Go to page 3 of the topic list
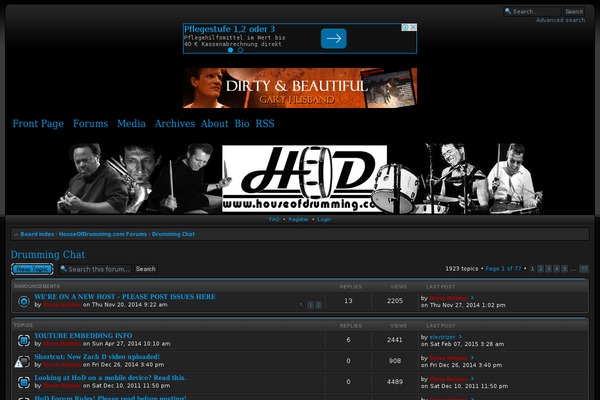The width and height of the screenshot is (600, 400). (x=548, y=269)
